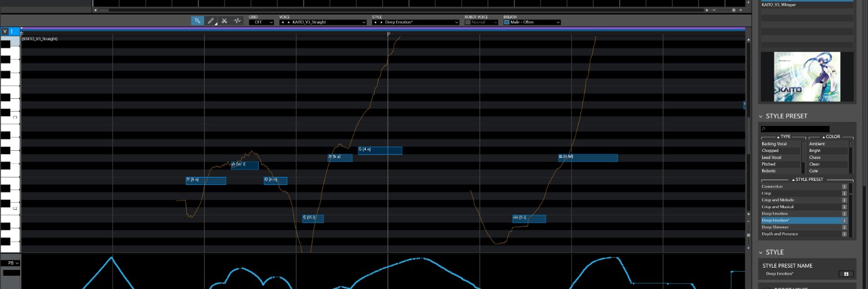Select the pencil draw tool
This screenshot has width=868, height=289.
tap(211, 21)
